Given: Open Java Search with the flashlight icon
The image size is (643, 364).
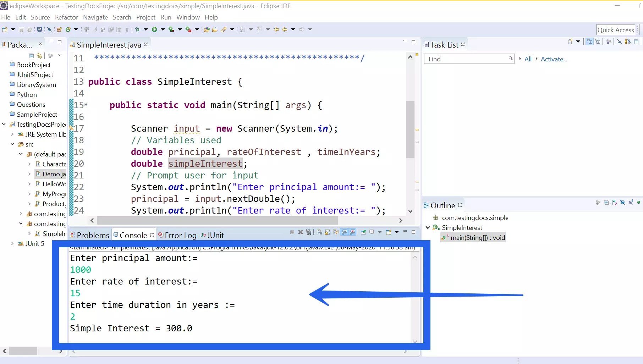Looking at the screenshot, I should pyautogui.click(x=224, y=29).
